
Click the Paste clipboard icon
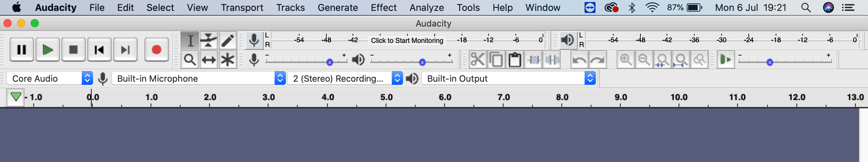(x=515, y=60)
